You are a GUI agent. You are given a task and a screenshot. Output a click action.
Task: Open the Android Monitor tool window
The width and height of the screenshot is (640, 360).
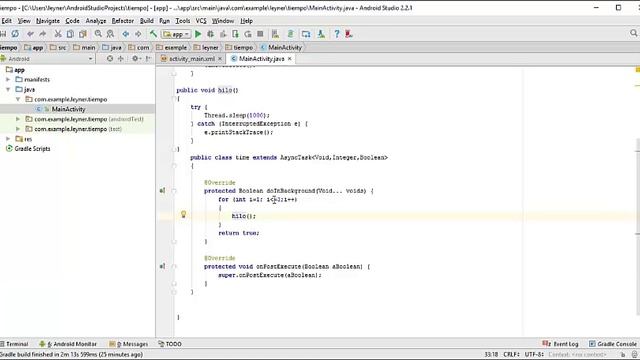(68, 344)
